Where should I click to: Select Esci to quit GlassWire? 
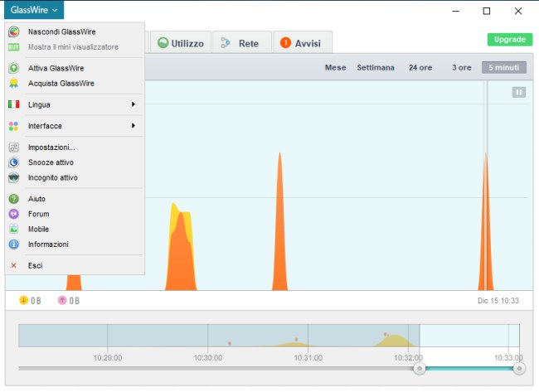click(x=75, y=265)
